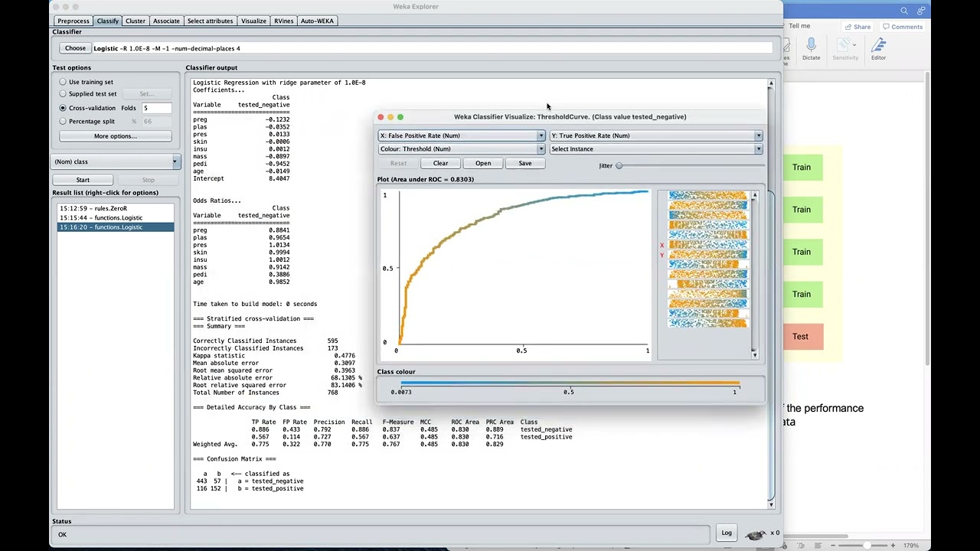Viewport: 980px width, 551px height.
Task: Click the Comments button in Word
Action: pos(903,27)
